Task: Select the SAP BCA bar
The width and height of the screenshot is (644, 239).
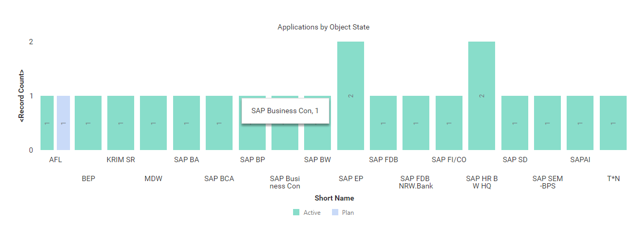Action: coord(219,123)
